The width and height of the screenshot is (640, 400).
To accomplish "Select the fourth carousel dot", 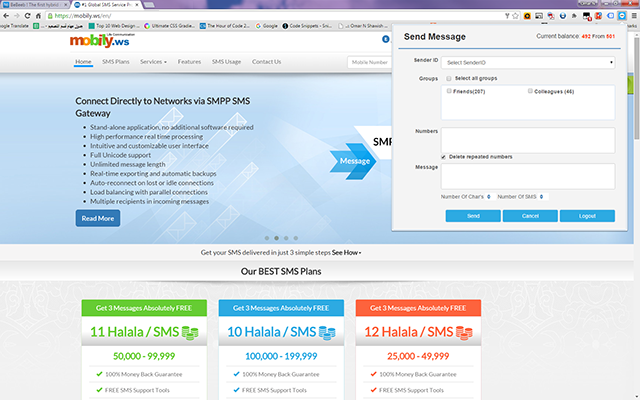I will [296, 238].
